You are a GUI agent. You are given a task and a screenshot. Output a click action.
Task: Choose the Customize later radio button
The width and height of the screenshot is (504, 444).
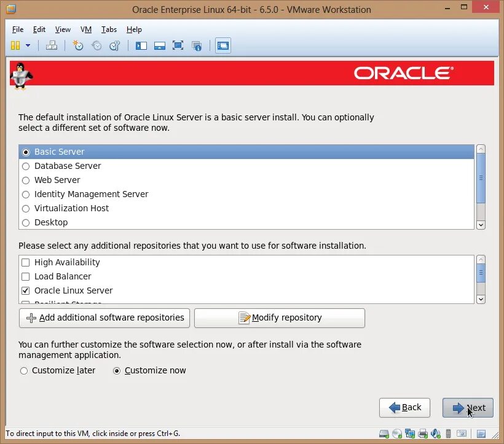tap(24, 371)
